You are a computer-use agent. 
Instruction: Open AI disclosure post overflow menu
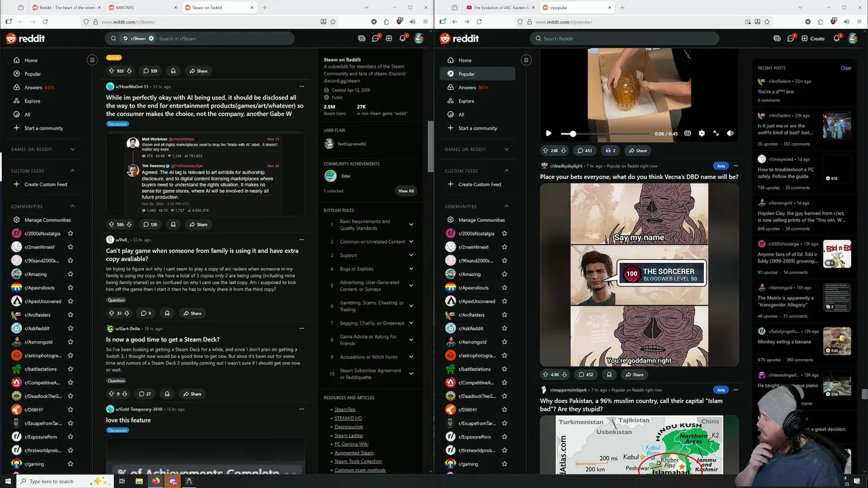302,87
